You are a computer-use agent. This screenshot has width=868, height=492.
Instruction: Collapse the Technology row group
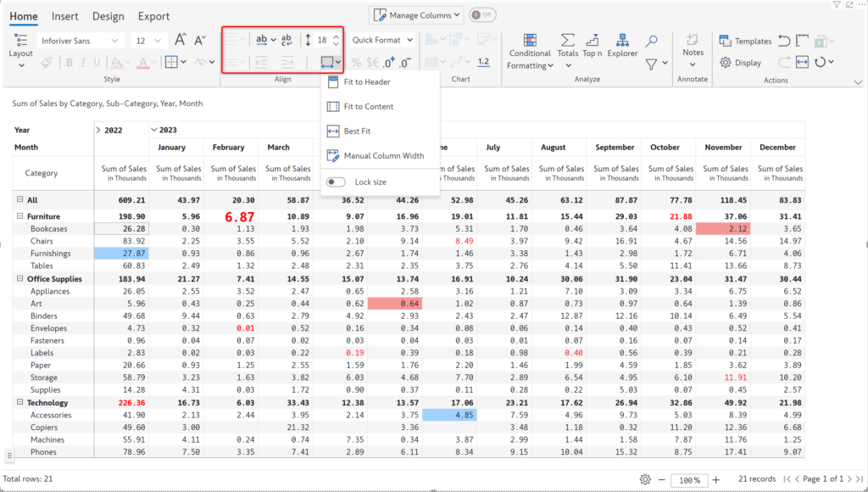coord(19,402)
